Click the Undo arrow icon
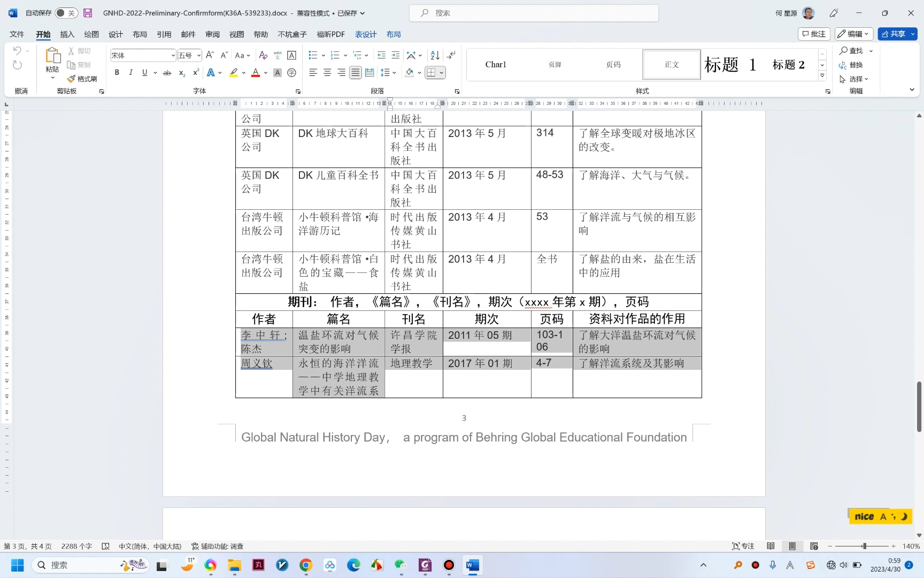 17,50
